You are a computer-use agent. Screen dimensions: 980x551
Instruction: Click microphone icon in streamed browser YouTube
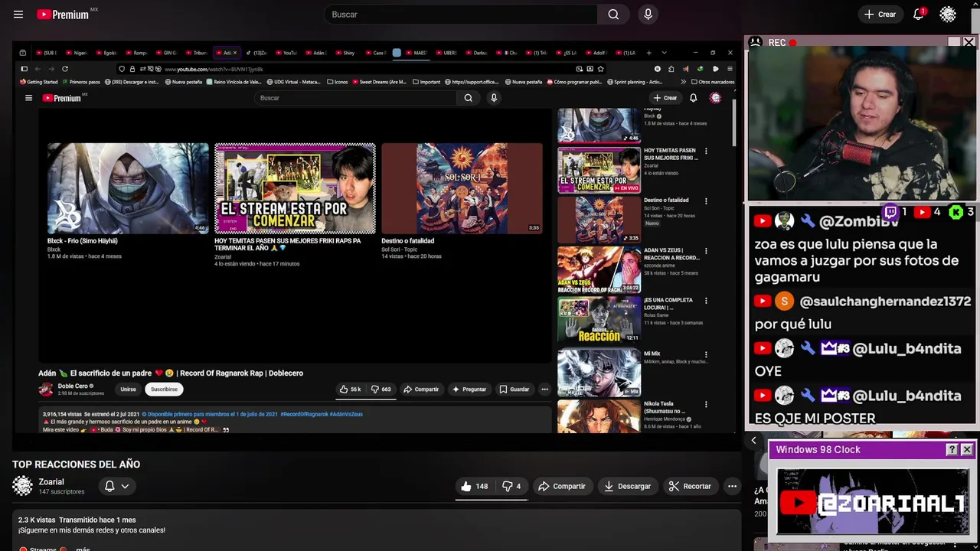pyautogui.click(x=494, y=98)
